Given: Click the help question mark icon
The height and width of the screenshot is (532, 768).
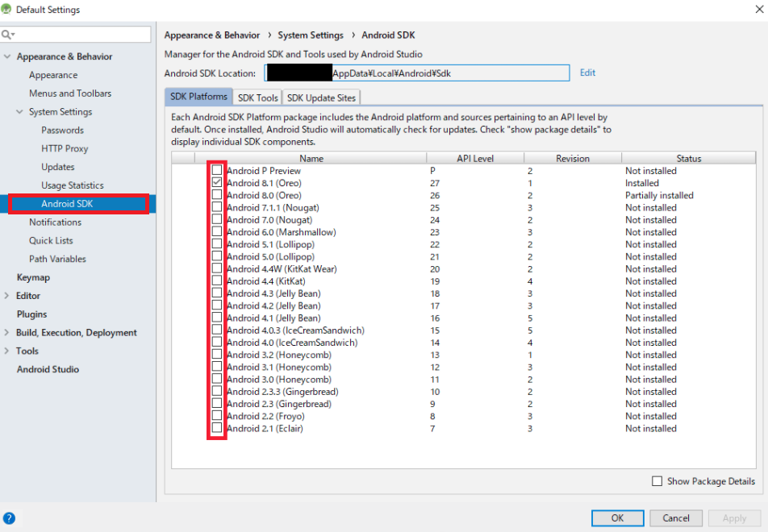Looking at the screenshot, I should click(x=9, y=518).
